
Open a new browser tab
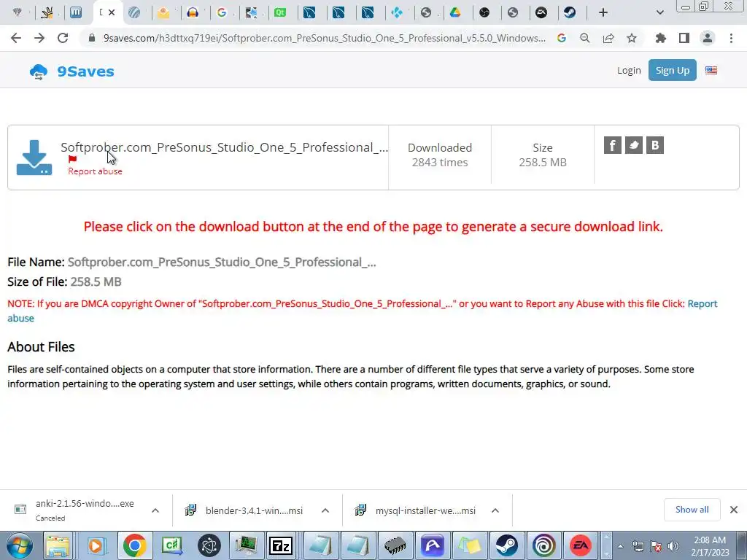click(603, 12)
